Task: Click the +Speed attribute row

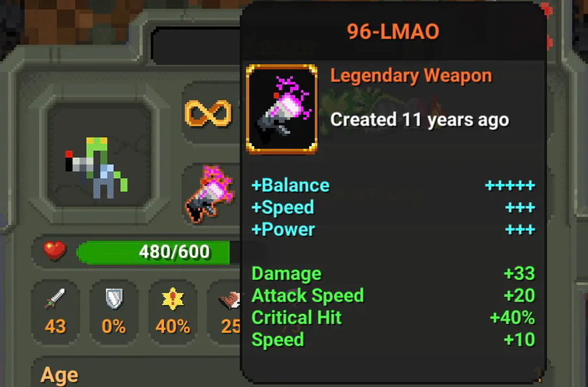Action: (x=393, y=208)
